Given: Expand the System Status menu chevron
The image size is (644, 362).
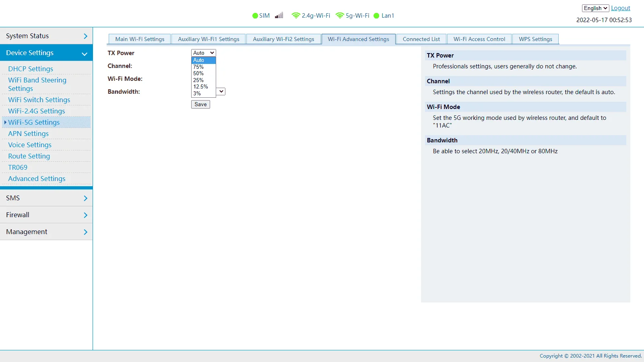Looking at the screenshot, I should pyautogui.click(x=85, y=36).
